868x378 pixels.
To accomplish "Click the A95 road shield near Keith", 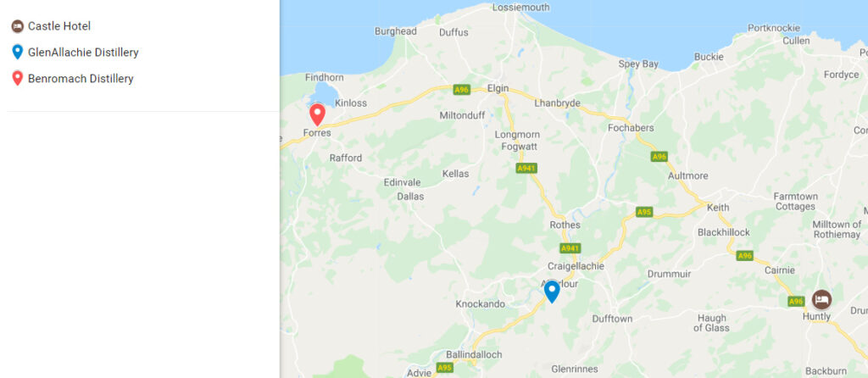I will pos(644,212).
